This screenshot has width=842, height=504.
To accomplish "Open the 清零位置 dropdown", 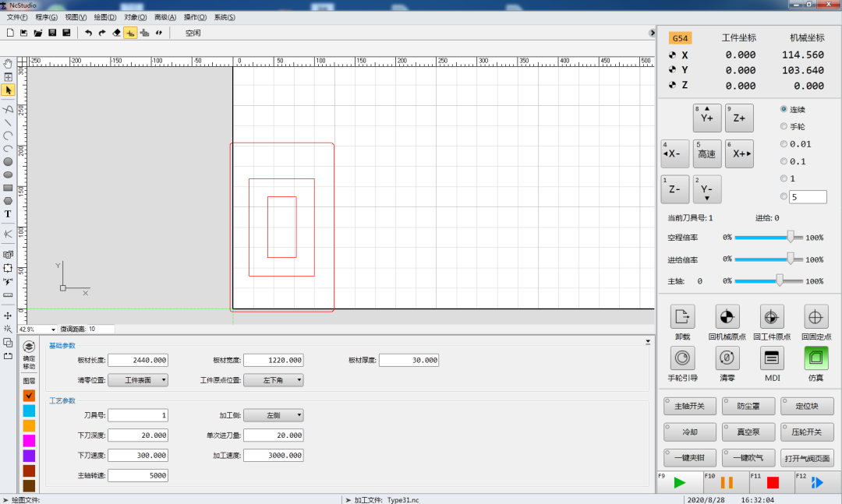I will pos(137,380).
